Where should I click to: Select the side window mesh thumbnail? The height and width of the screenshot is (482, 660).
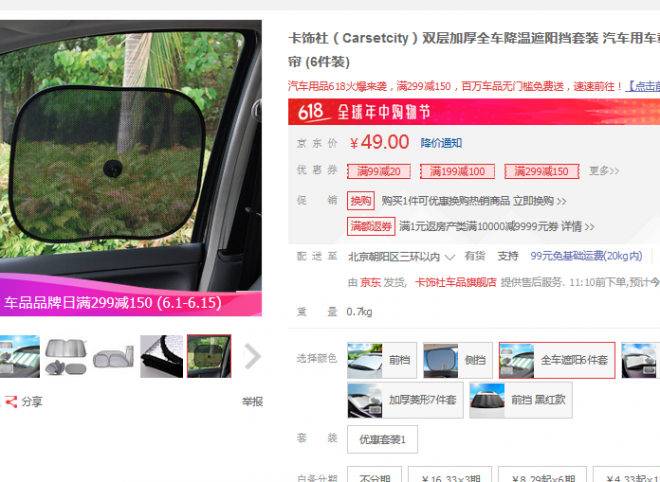(x=209, y=356)
